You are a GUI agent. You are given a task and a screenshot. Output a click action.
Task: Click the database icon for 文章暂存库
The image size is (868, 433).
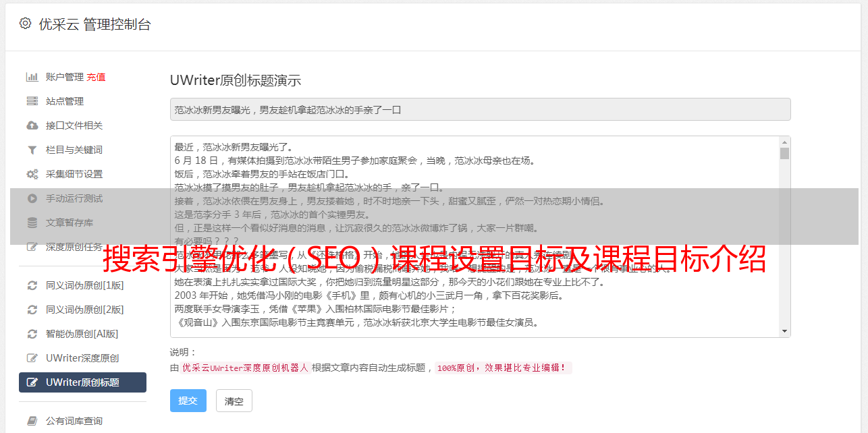pyautogui.click(x=32, y=223)
